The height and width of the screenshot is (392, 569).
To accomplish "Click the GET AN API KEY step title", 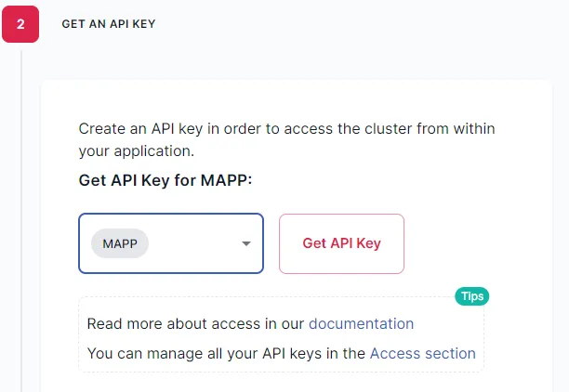I will (x=109, y=24).
